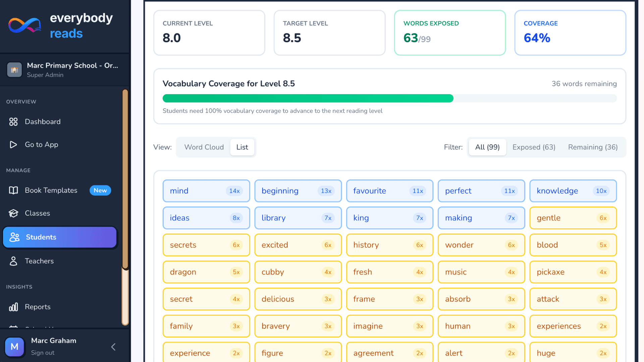The height and width of the screenshot is (362, 644).
Task: Select the 'dragon' word chip
Action: [x=206, y=272]
